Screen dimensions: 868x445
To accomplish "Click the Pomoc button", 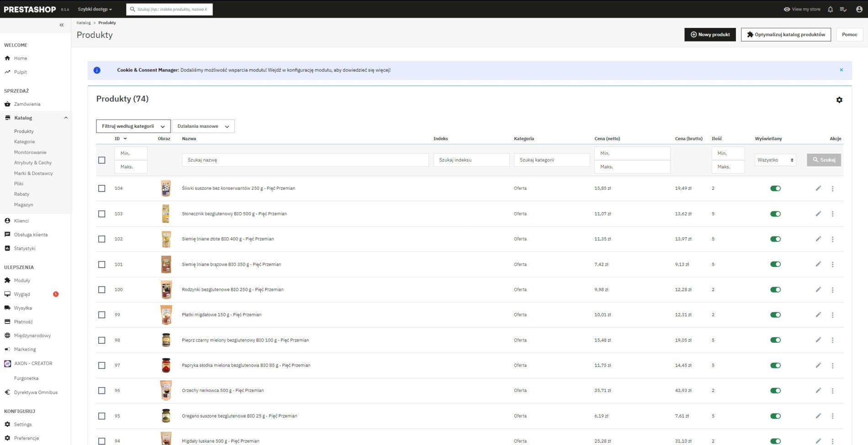I will [849, 35].
